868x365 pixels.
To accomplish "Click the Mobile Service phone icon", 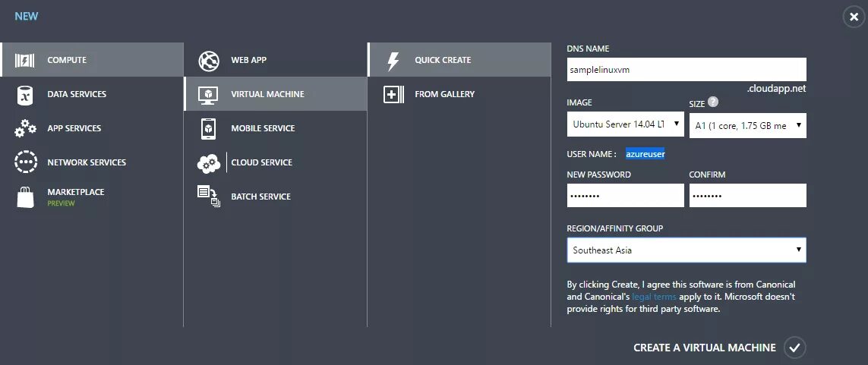I will pos(209,128).
